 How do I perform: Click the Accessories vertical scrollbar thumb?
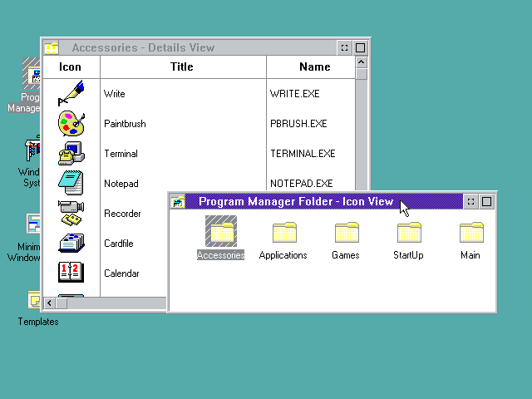(x=362, y=74)
